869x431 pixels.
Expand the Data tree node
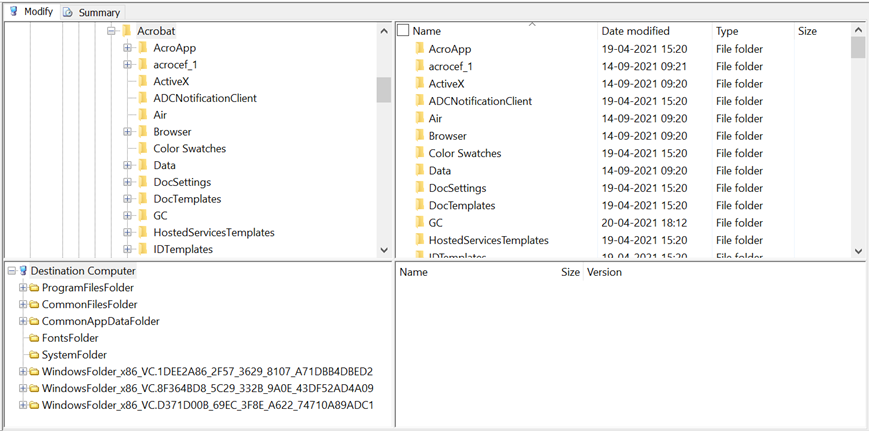click(x=127, y=165)
